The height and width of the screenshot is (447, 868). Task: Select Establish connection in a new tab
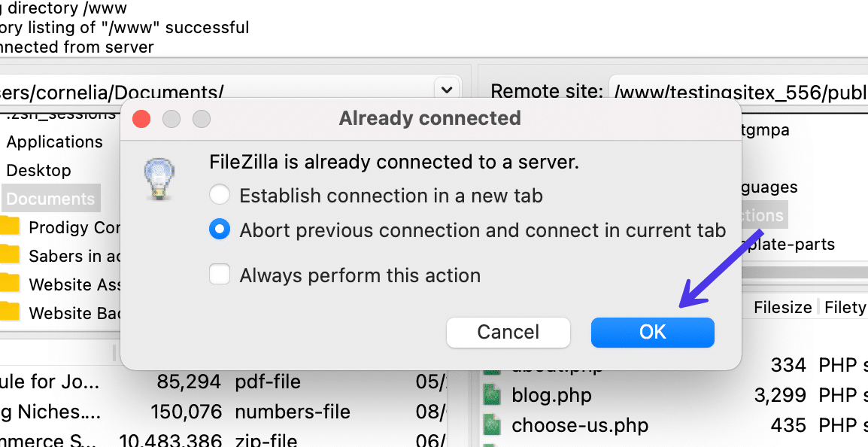(x=220, y=196)
